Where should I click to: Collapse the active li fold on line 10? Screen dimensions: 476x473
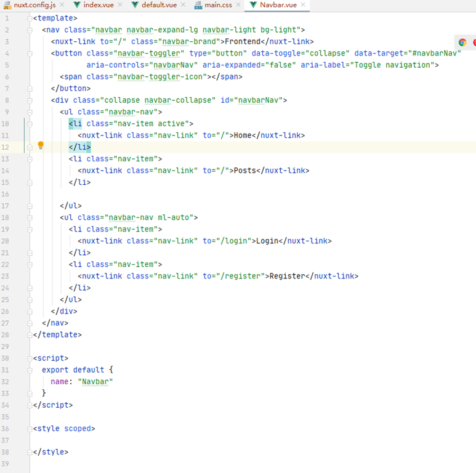pos(30,124)
